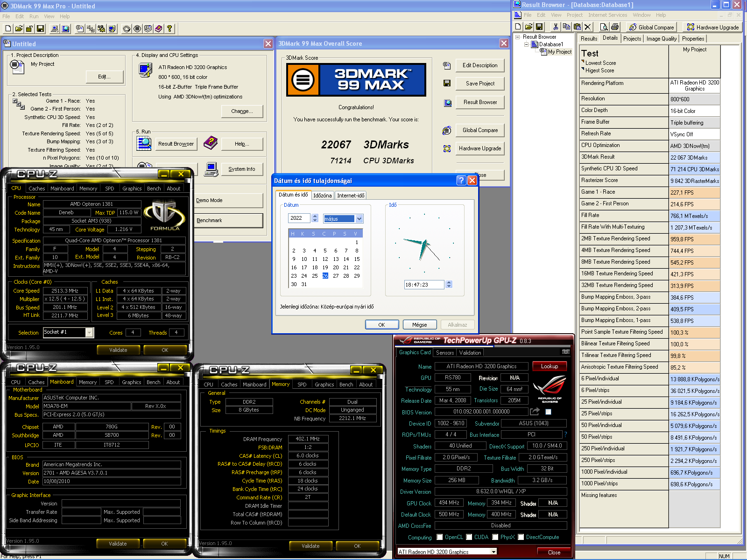Screen dimensions: 747x560
Task: Click Display settings monitor icon in 3DMark toolbar
Action: pyautogui.click(x=112, y=28)
